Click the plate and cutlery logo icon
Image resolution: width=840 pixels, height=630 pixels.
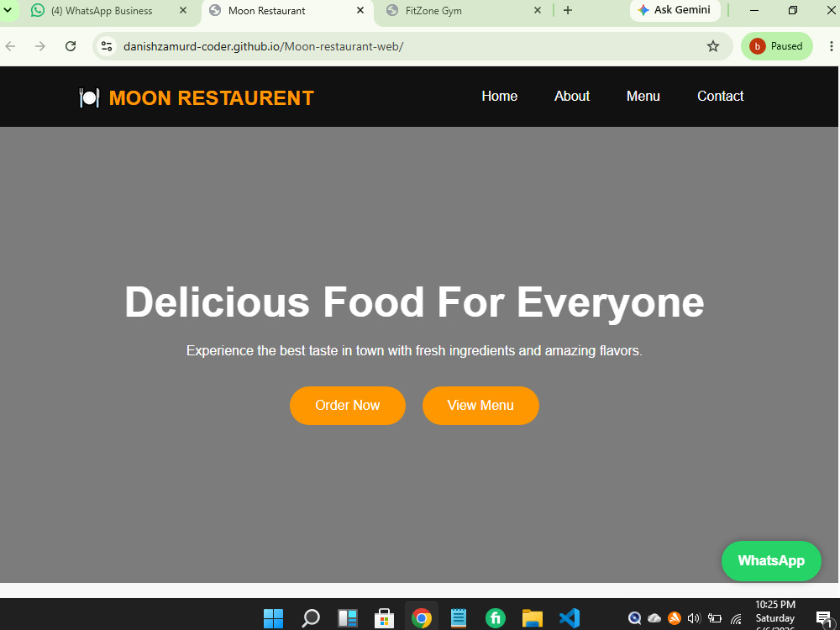[89, 97]
